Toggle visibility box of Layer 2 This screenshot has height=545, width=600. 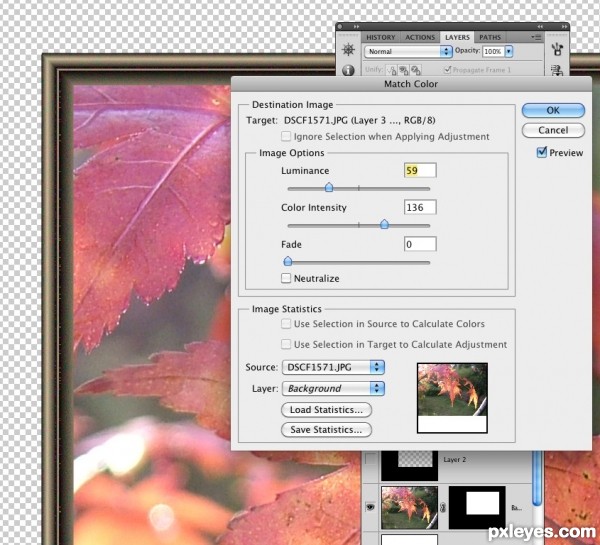point(370,459)
